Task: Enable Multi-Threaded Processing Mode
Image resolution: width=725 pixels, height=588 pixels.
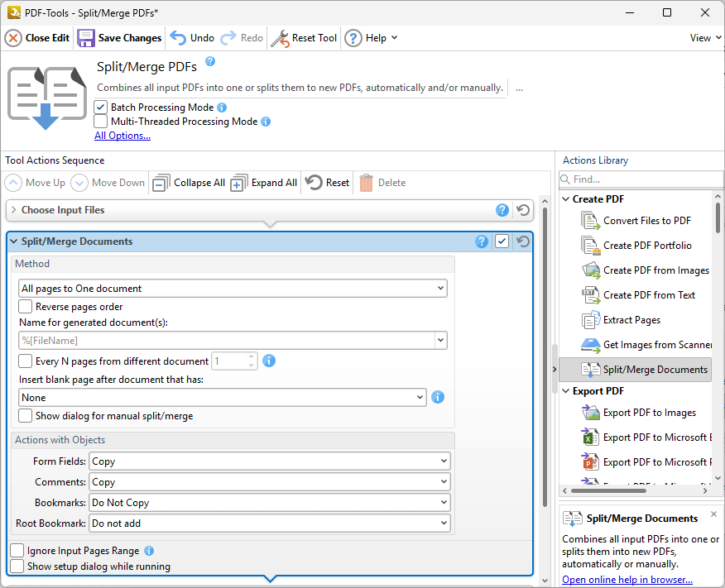Action: click(x=100, y=122)
